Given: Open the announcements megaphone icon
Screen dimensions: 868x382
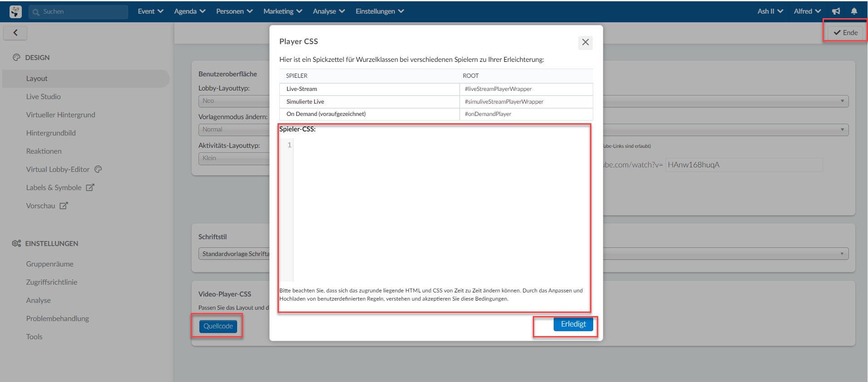Looking at the screenshot, I should click(836, 11).
